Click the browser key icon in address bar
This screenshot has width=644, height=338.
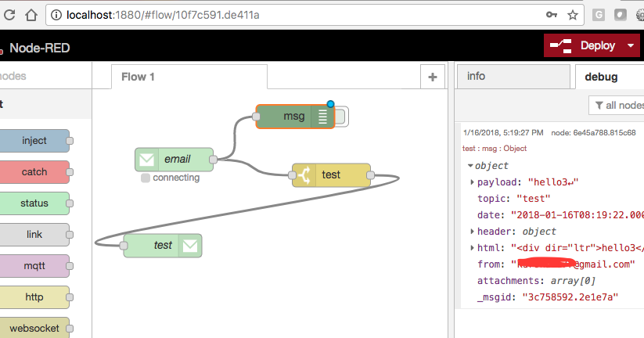(x=552, y=15)
